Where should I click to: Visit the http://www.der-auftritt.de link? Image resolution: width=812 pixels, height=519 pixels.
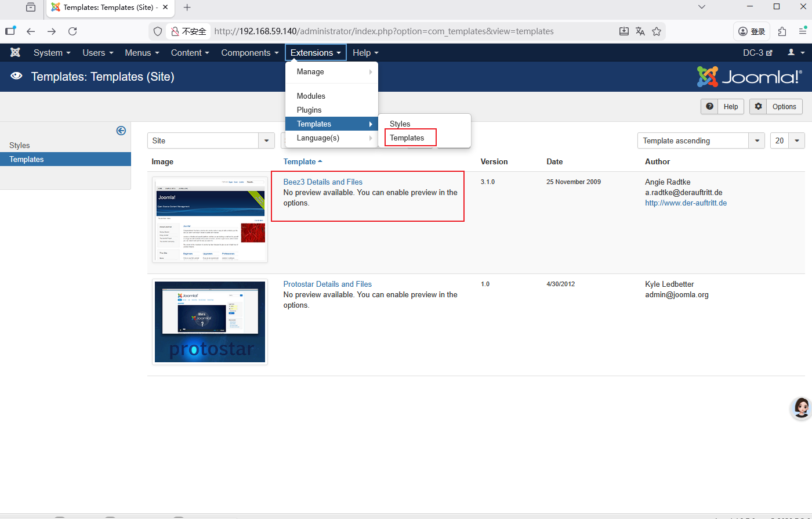pyautogui.click(x=686, y=203)
